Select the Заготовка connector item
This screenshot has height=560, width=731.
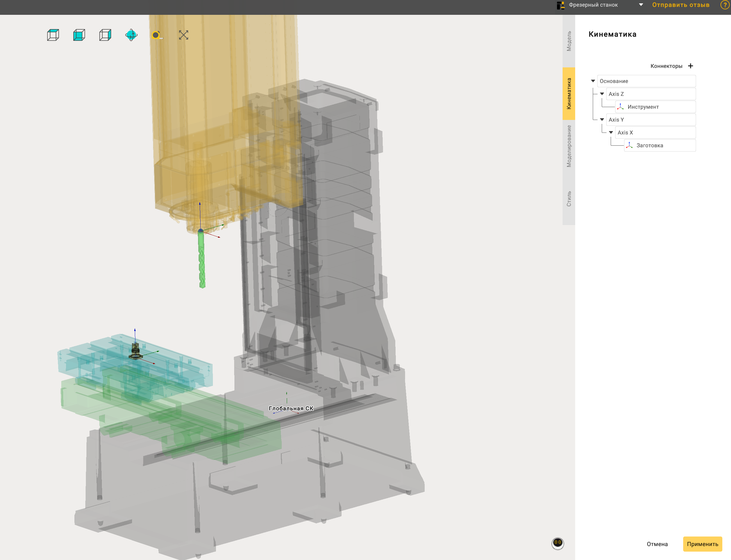660,145
